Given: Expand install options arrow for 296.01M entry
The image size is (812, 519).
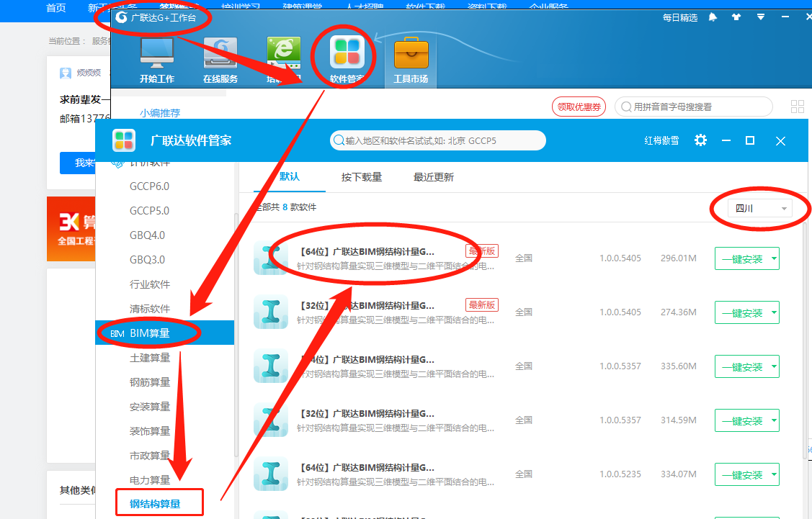Looking at the screenshot, I should (774, 258).
